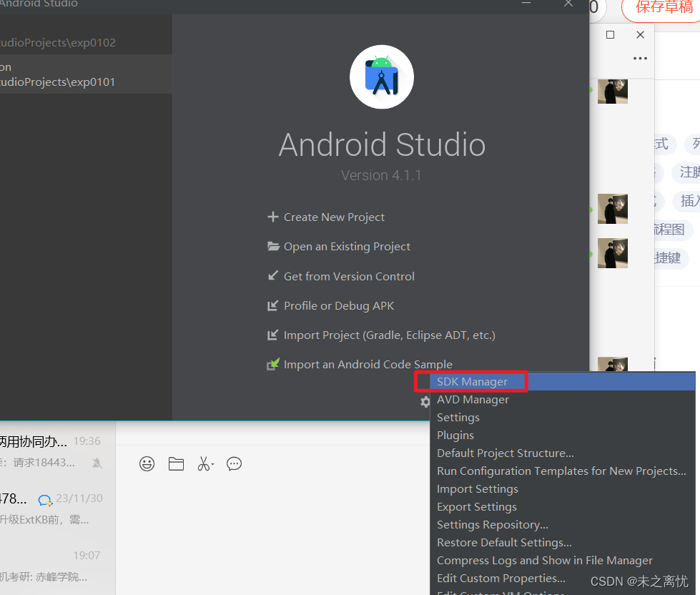This screenshot has width=700, height=595.
Task: Choose Plugins in the Configure menu
Action: (563, 436)
